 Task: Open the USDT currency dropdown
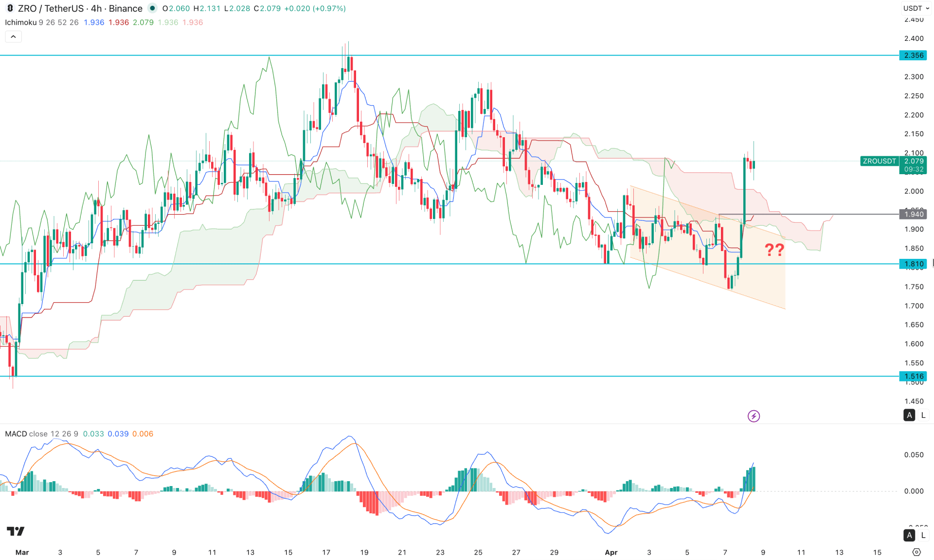[x=915, y=8]
